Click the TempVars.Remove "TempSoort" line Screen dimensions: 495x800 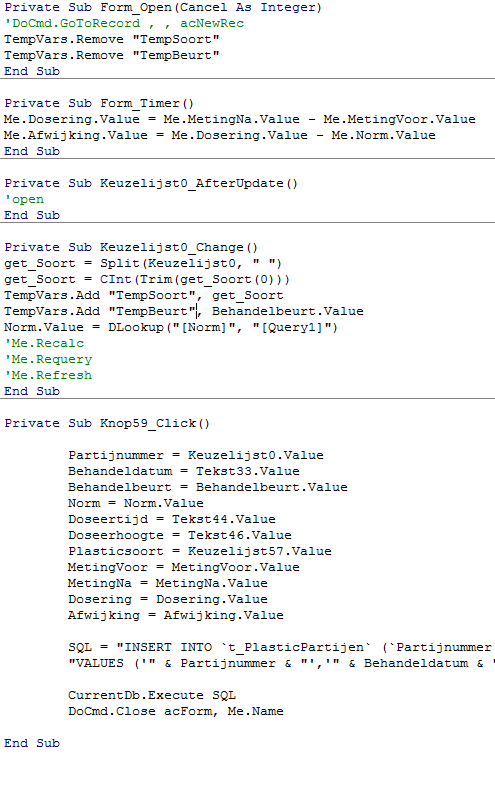coord(112,39)
